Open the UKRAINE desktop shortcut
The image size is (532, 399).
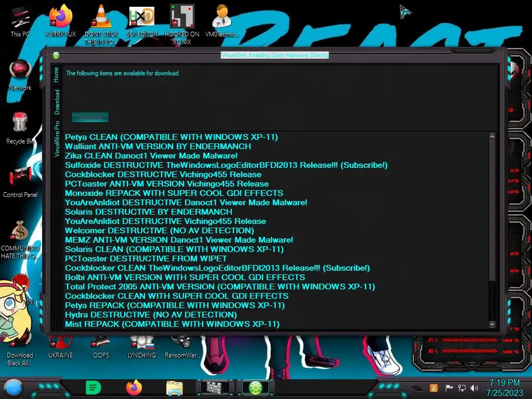[60, 348]
